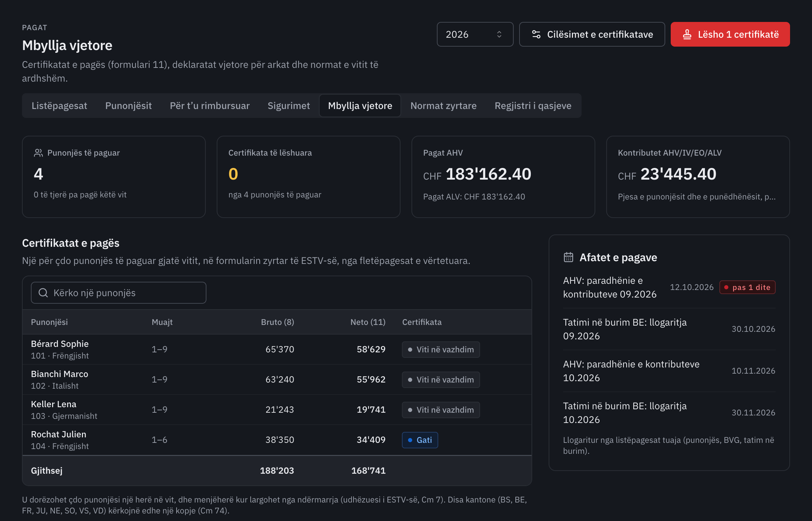Click the sliders icon beside Cilësimet
812x521 pixels.
pyautogui.click(x=536, y=34)
